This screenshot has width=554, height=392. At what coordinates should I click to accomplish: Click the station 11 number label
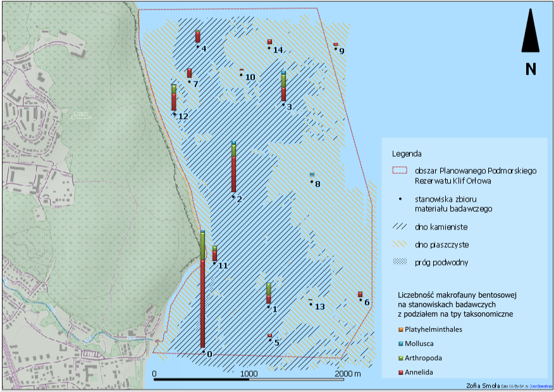[x=223, y=266]
